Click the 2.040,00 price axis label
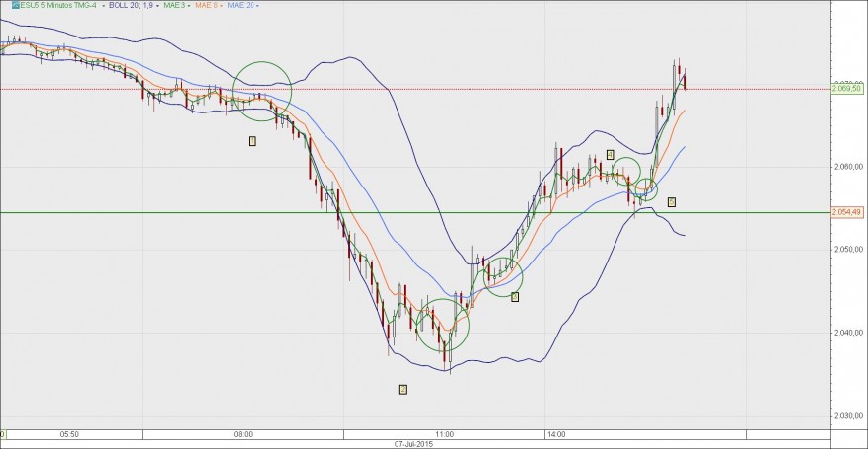868x449 pixels. (x=849, y=333)
